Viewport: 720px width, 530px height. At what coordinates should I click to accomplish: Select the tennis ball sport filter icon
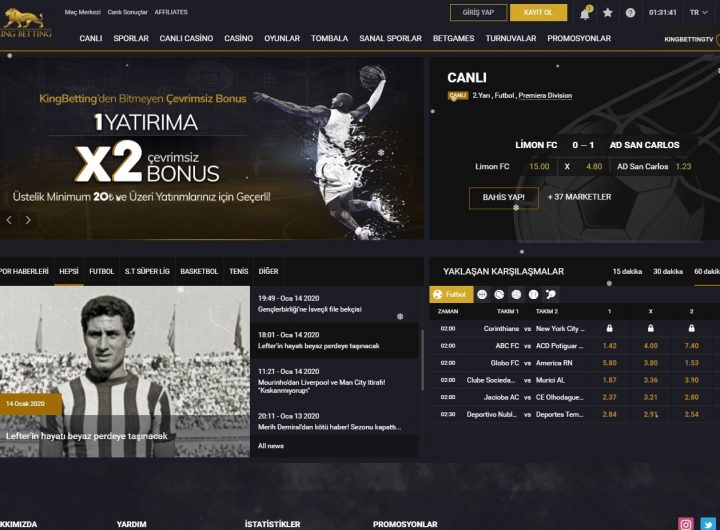pos(499,294)
